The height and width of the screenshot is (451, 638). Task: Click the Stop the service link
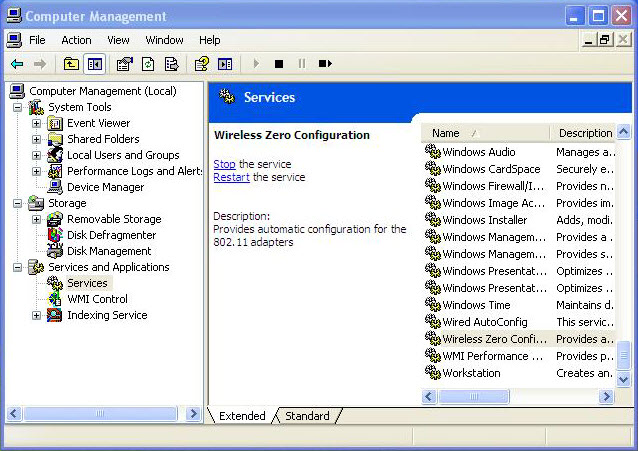coord(224,164)
